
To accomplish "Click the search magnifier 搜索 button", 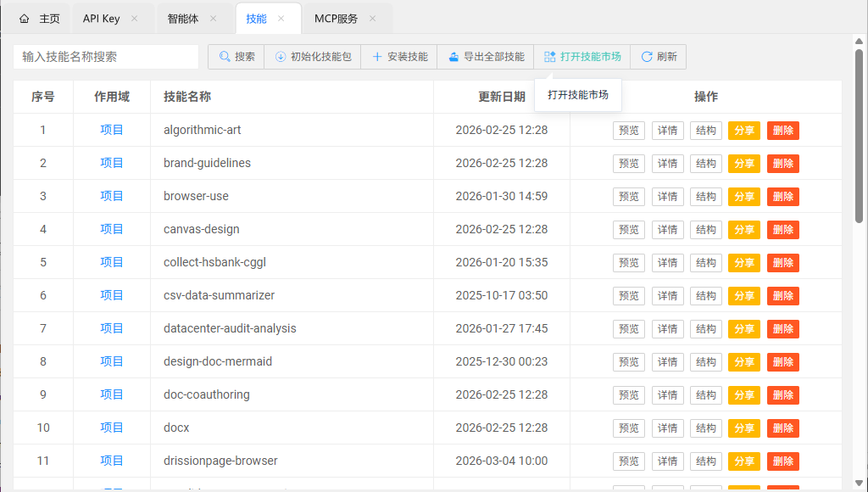I will [236, 57].
